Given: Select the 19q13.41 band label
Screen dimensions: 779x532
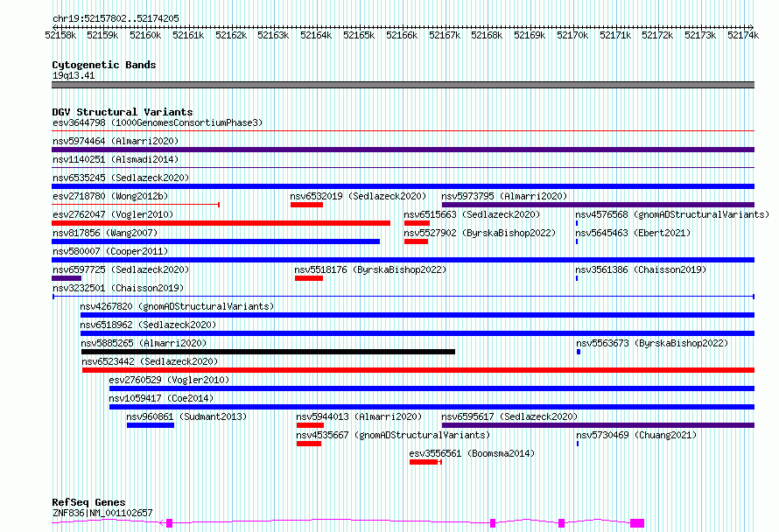Looking at the screenshot, I should tap(74, 75).
